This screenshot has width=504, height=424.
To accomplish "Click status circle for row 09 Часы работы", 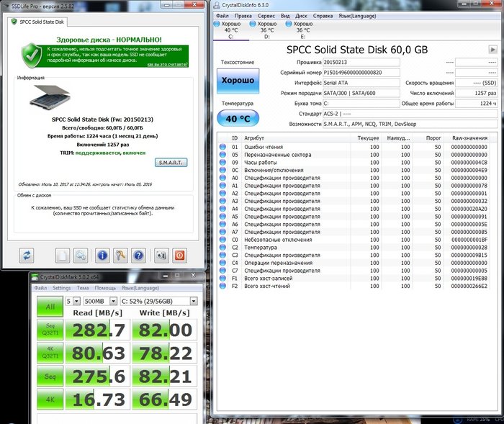I will tap(222, 163).
